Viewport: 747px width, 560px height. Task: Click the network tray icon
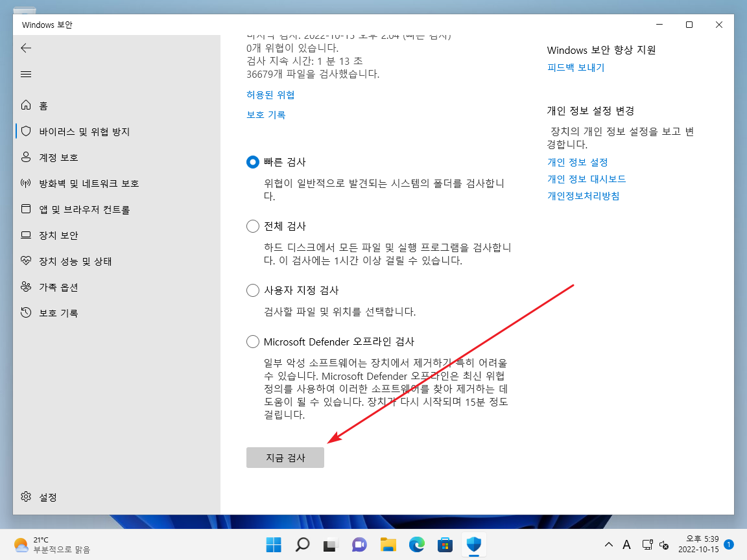pos(647,544)
